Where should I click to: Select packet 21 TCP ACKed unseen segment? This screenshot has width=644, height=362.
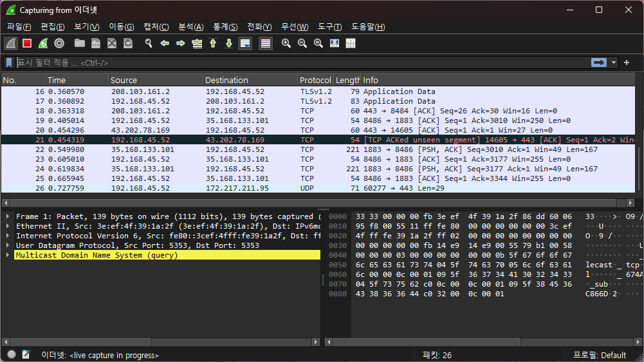coord(318,140)
